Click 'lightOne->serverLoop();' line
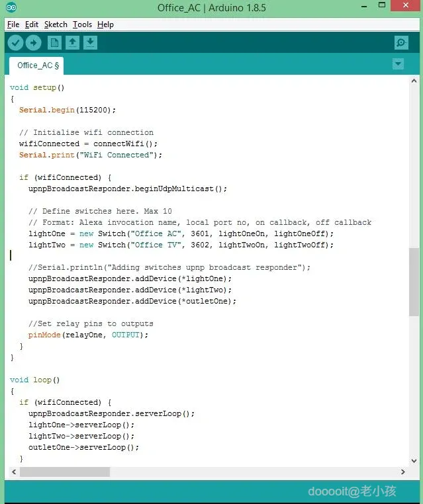 tap(81, 425)
